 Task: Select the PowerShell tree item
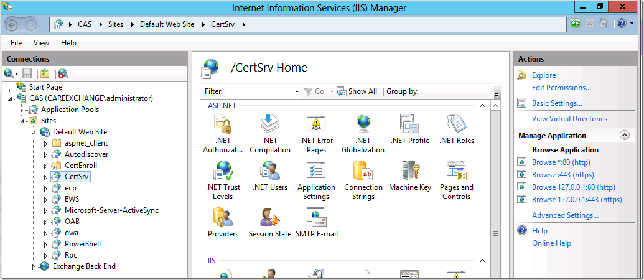coord(83,244)
